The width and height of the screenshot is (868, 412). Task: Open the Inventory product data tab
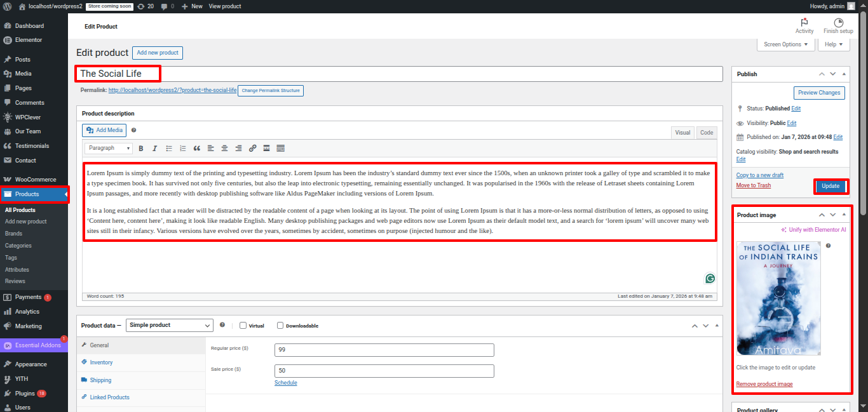(101, 362)
